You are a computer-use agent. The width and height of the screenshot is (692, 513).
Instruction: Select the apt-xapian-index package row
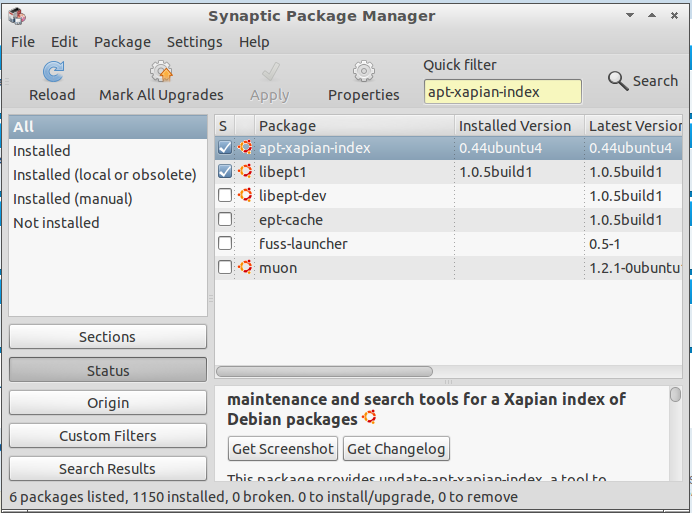coord(448,147)
